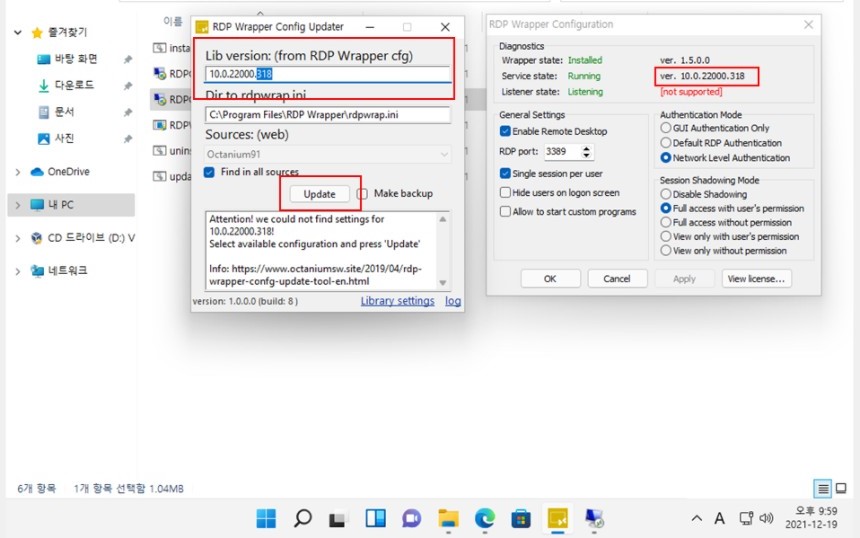Click Lib version input field
The image size is (860, 538).
tap(328, 74)
